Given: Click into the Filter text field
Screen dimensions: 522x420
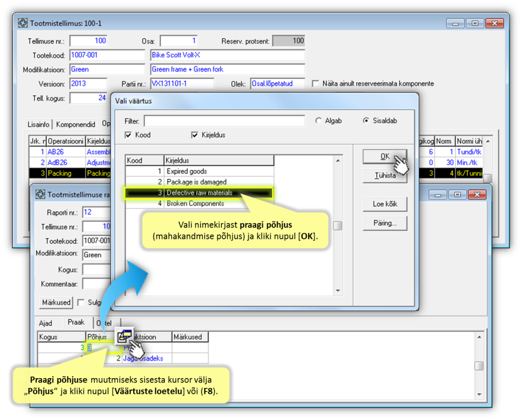Looking at the screenshot, I should coord(224,121).
